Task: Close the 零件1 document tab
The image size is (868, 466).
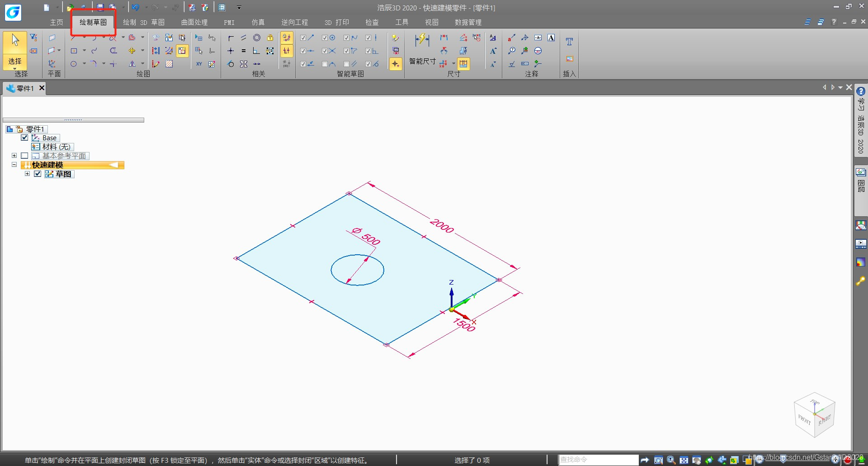Action: click(x=42, y=88)
